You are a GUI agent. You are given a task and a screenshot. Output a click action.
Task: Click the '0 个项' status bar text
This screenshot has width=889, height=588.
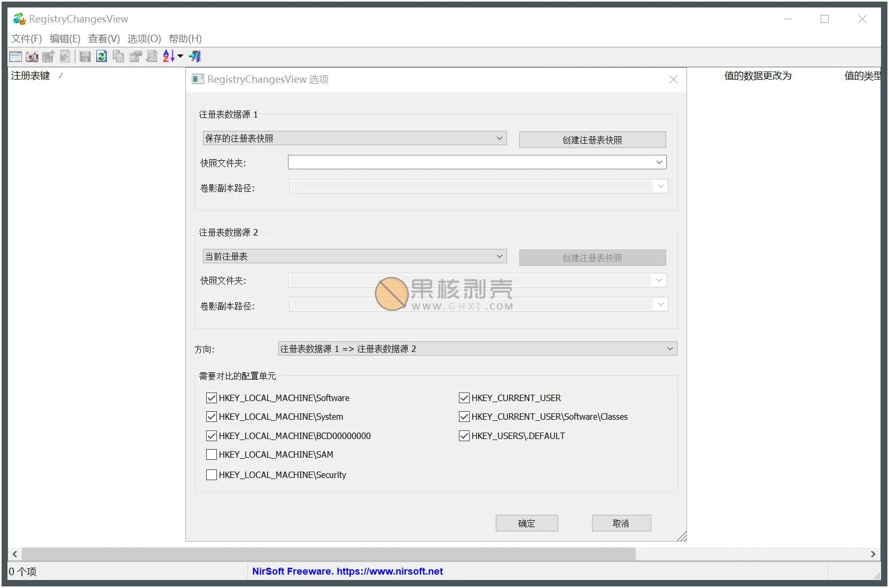[x=22, y=571]
